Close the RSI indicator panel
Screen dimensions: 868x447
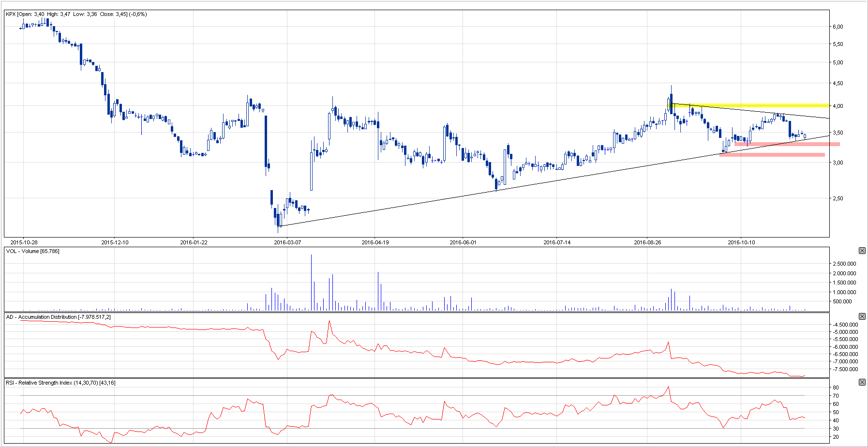coord(862,382)
